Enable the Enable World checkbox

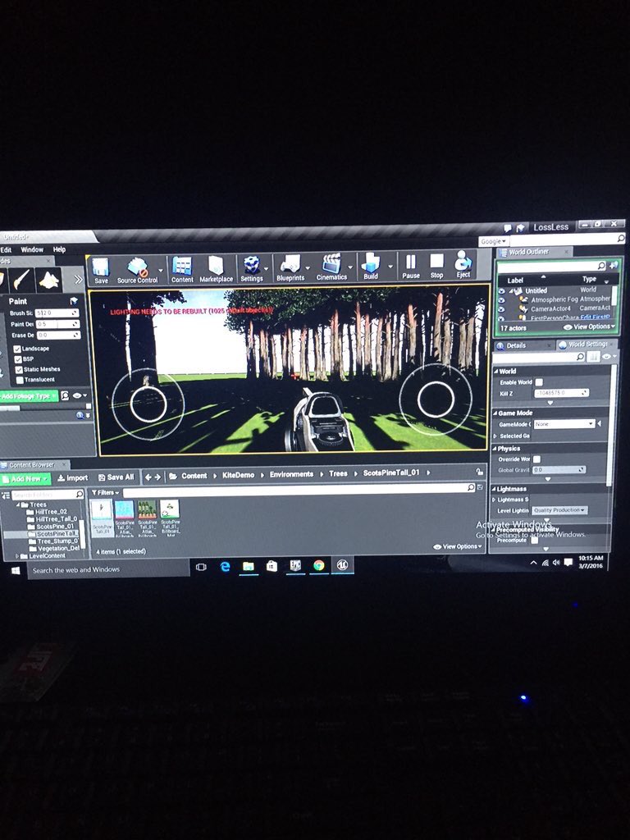539,382
